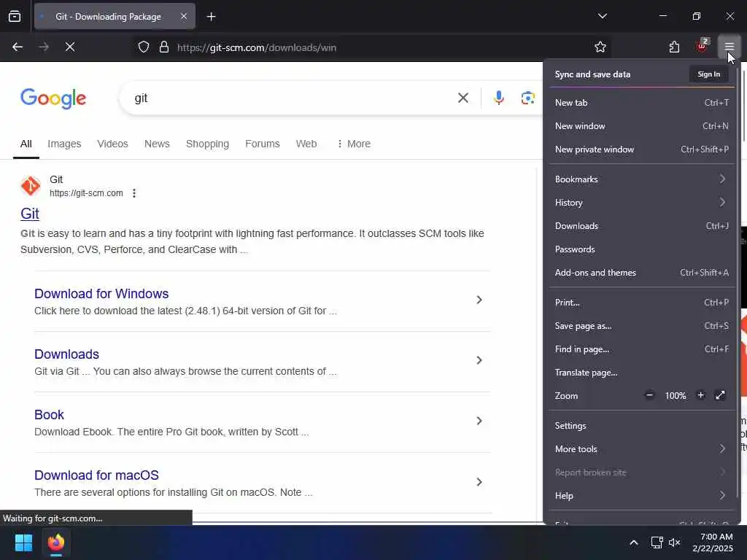Click the muted volume tray icon
This screenshot has height=560, width=747.
tap(674, 542)
